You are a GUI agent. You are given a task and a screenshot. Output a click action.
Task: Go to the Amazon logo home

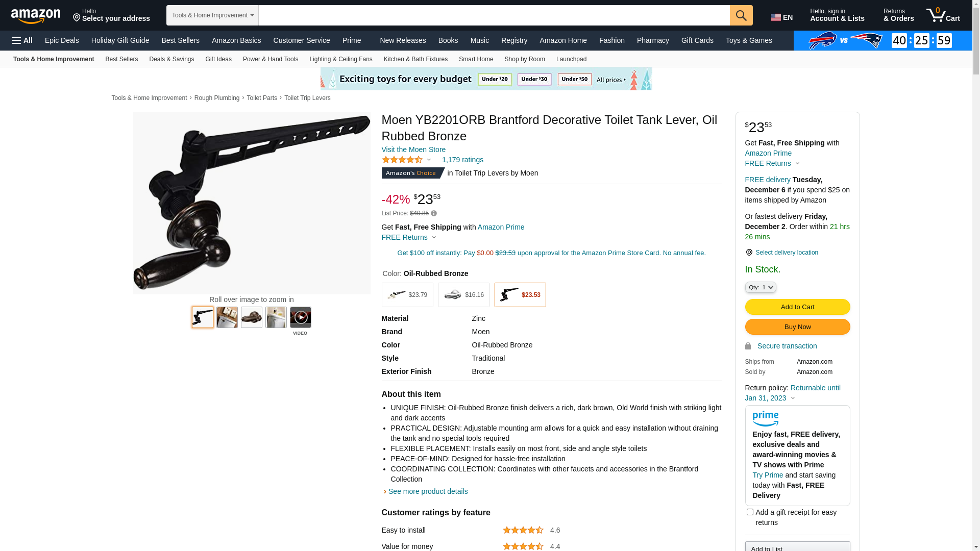[x=36, y=16]
